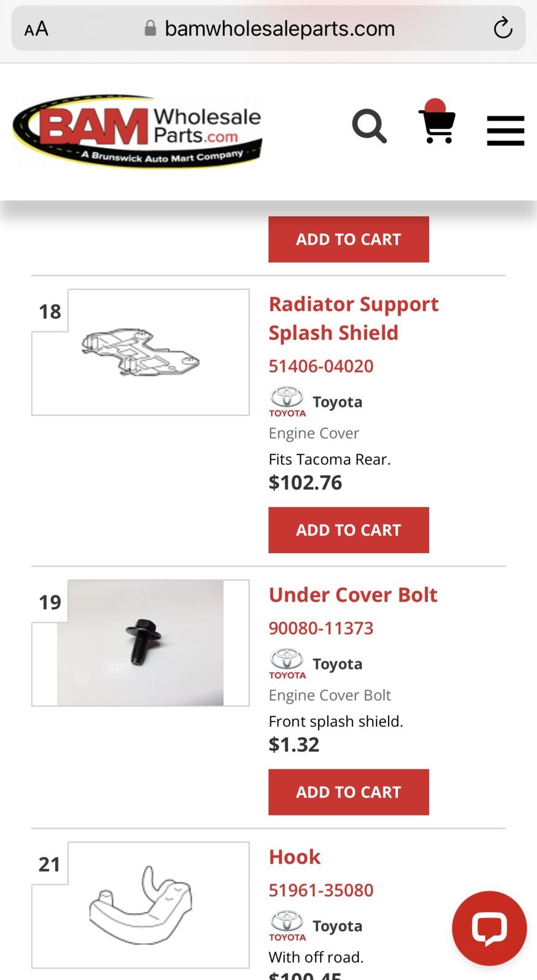
Task: Tap the Safari reload page icon
Action: tap(503, 28)
